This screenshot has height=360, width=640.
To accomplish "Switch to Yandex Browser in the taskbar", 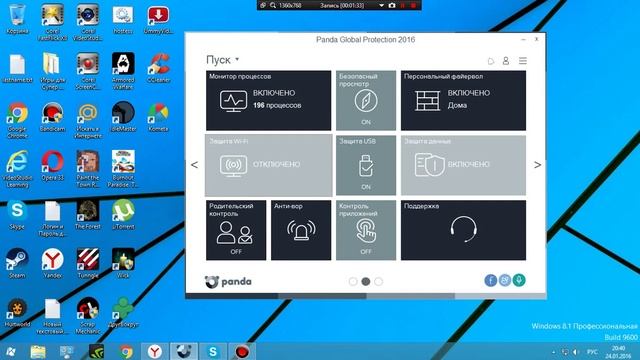I will pos(155,351).
